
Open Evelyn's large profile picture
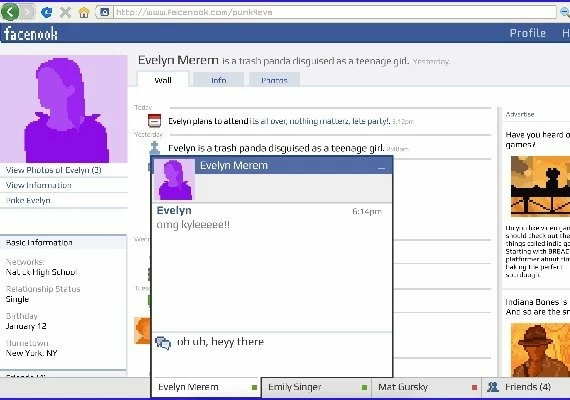tap(64, 109)
